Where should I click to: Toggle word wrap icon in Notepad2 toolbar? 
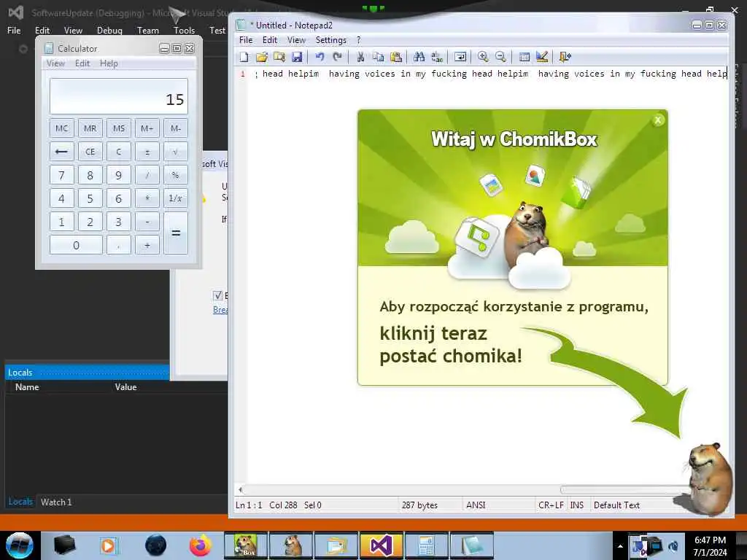pos(460,57)
